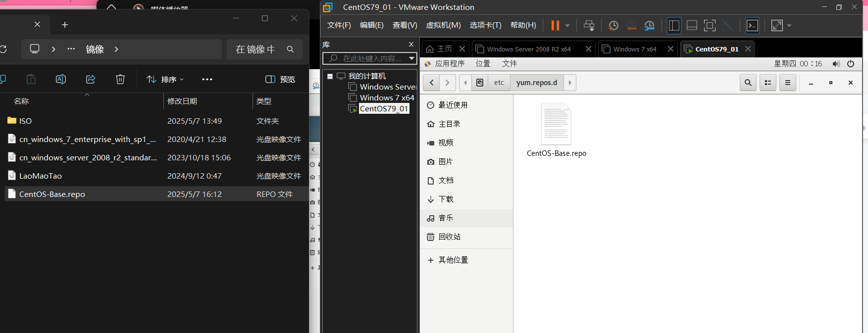Toggle the VMware library sidebar view
The height and width of the screenshot is (333, 868).
pos(674,25)
